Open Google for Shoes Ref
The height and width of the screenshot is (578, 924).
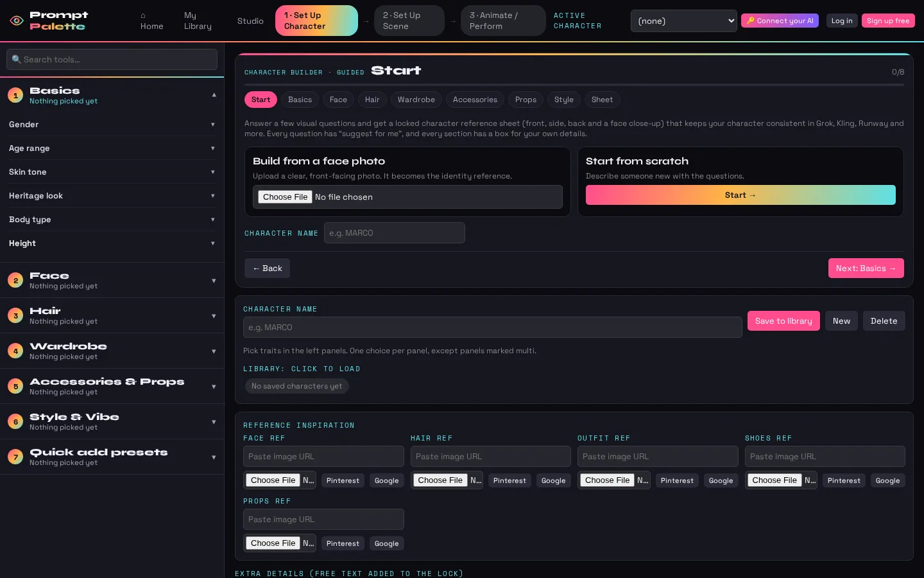coord(887,480)
